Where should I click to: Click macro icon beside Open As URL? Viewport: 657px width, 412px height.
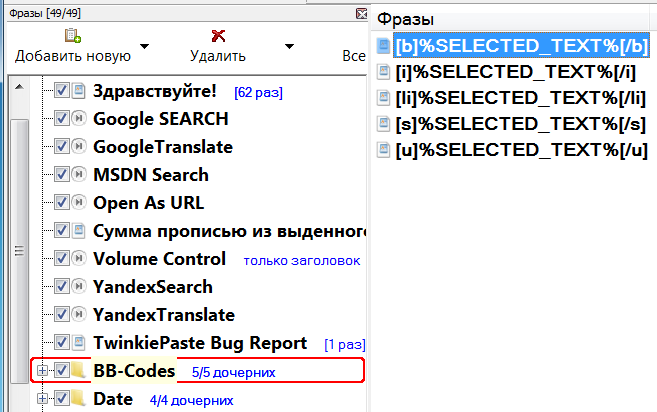pyautogui.click(x=78, y=202)
